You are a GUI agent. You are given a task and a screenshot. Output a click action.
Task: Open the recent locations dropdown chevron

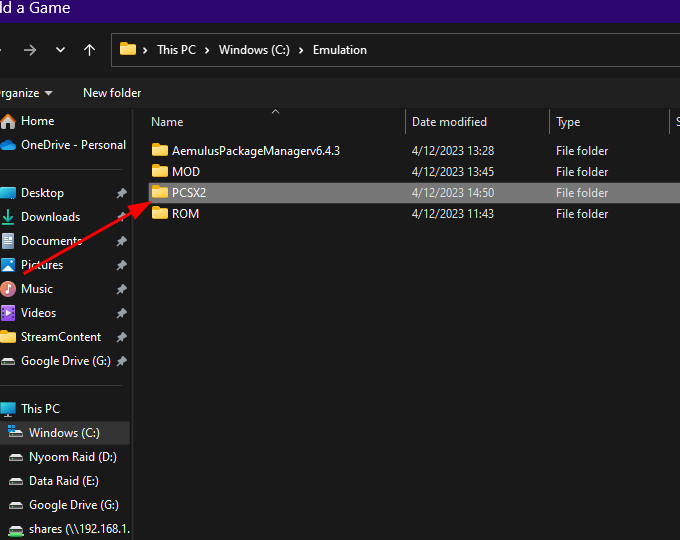60,50
